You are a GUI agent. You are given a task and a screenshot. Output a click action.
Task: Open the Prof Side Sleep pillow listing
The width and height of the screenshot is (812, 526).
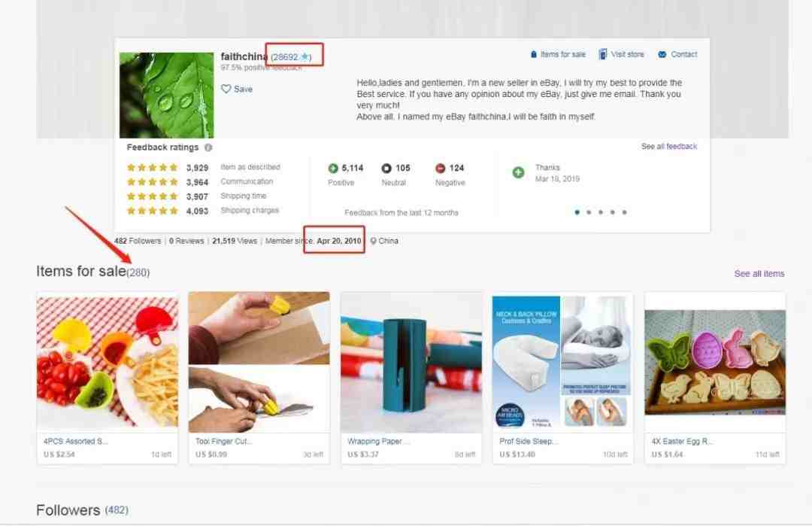click(562, 362)
